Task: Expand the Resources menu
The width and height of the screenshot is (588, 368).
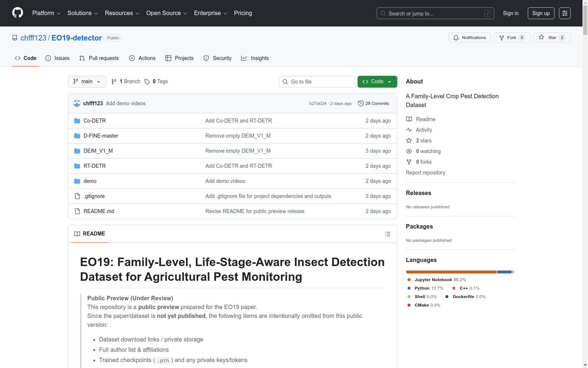Action: pyautogui.click(x=122, y=13)
